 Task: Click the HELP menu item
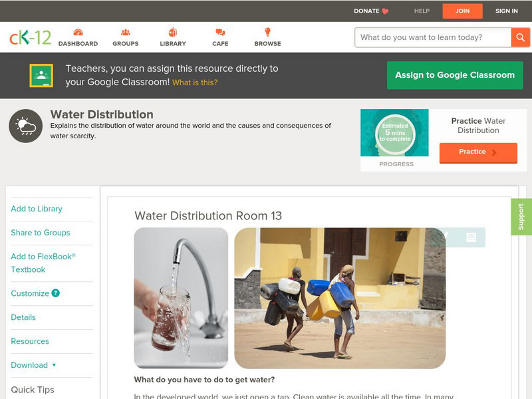coord(422,11)
